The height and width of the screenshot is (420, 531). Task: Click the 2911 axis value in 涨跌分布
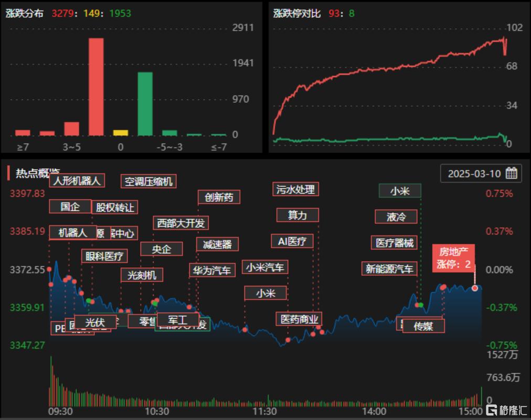243,27
